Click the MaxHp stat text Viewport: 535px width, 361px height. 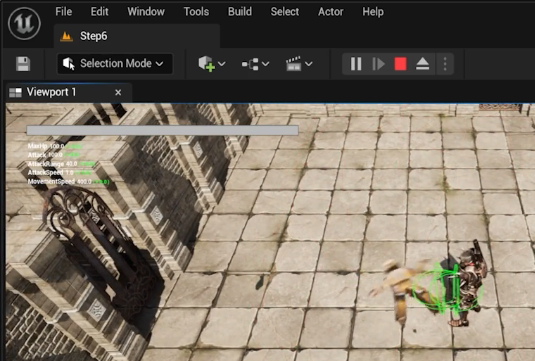point(55,146)
